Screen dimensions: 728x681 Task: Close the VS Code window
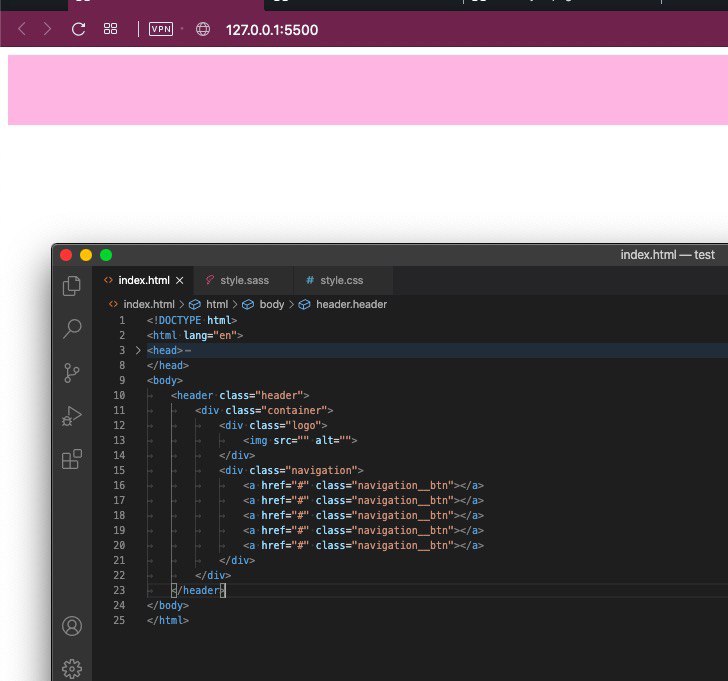(66, 255)
